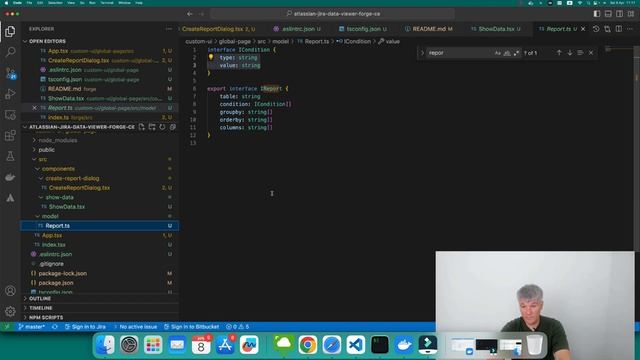Toggle Use Regular Expression in find widget

(x=516, y=53)
